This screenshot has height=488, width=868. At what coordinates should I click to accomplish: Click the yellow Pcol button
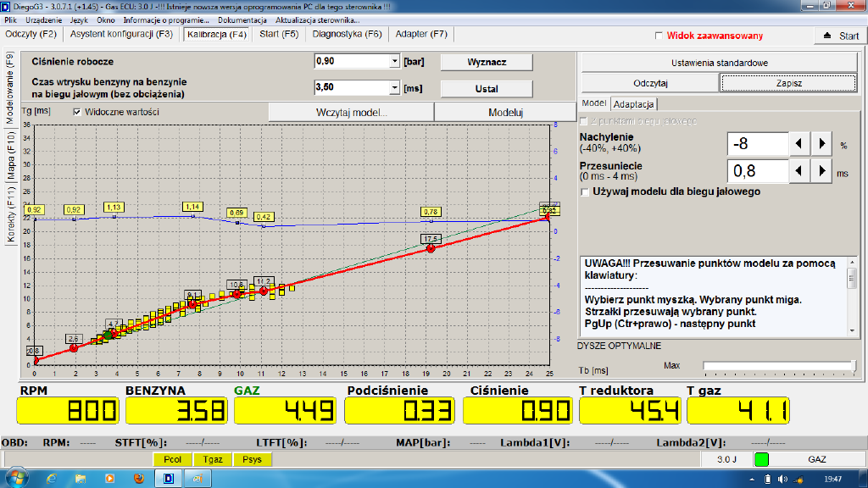[x=172, y=459]
